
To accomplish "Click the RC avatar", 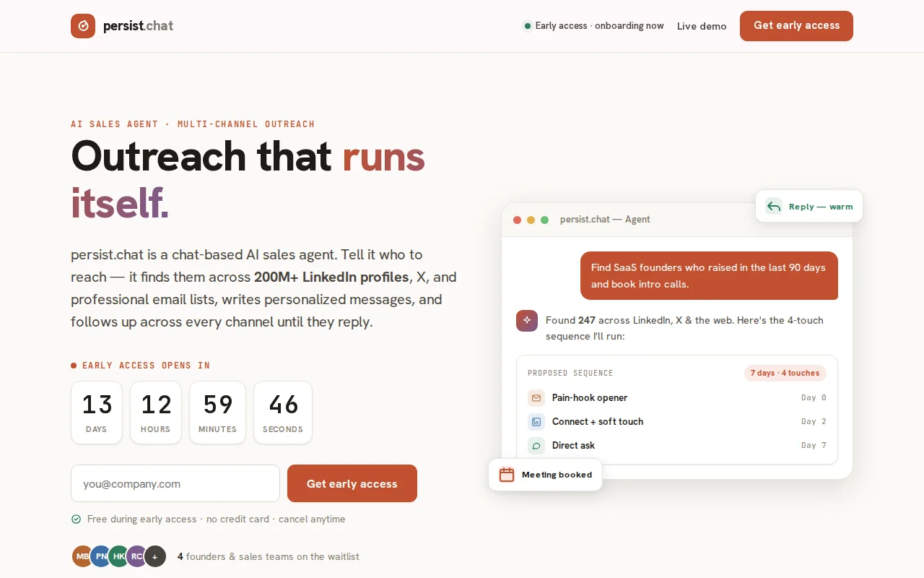I will click(136, 556).
